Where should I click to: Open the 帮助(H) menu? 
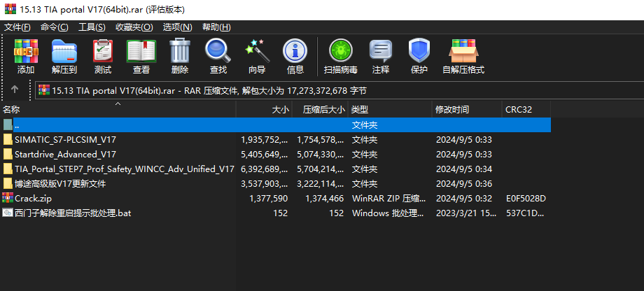pyautogui.click(x=216, y=27)
